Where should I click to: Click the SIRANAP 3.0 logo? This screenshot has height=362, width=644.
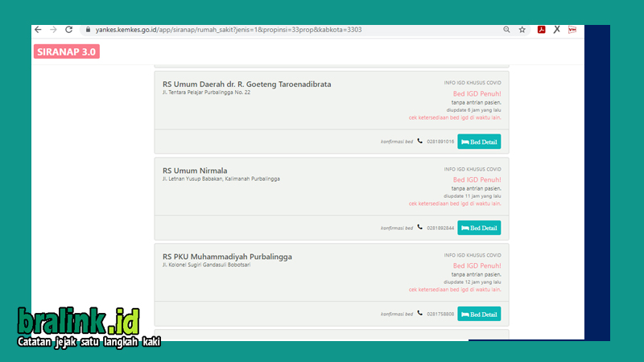coord(67,51)
